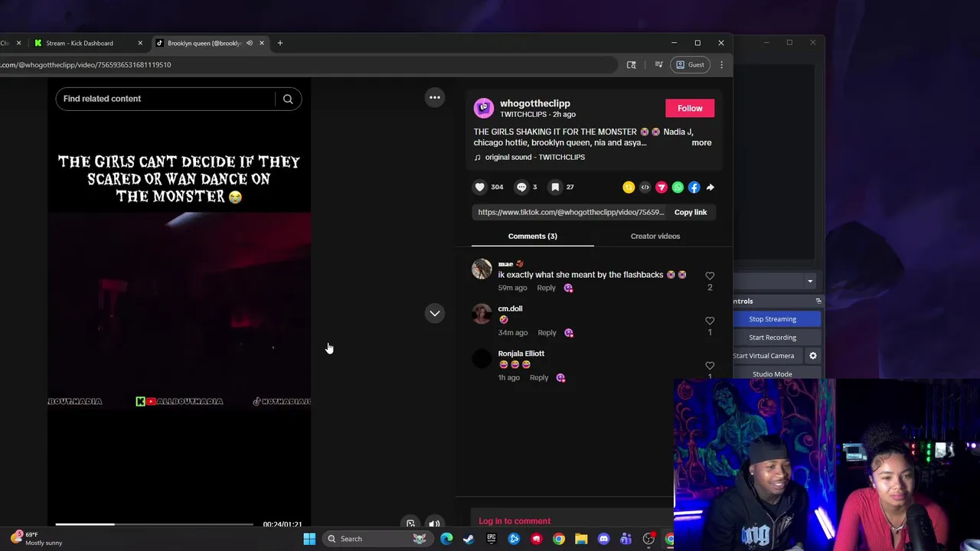Open the Guest profile menu

pos(689,64)
